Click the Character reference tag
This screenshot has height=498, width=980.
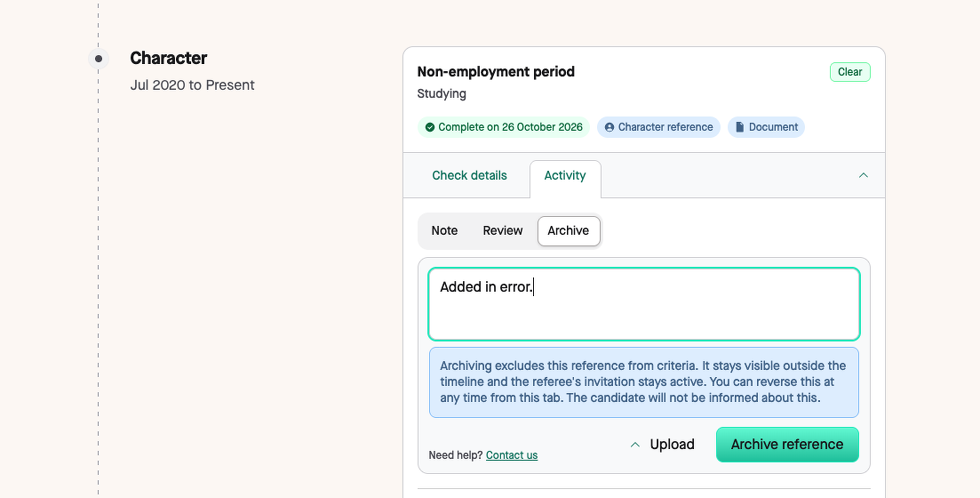658,127
